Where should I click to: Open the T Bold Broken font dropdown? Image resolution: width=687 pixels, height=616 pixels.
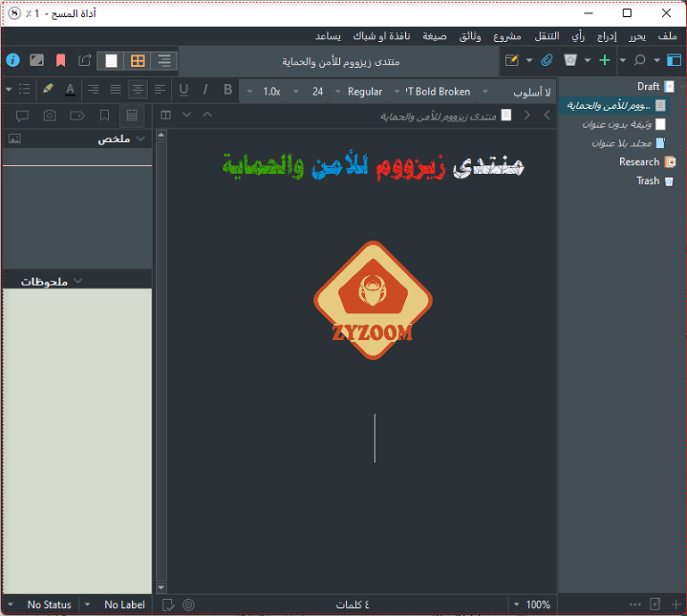pos(433,92)
